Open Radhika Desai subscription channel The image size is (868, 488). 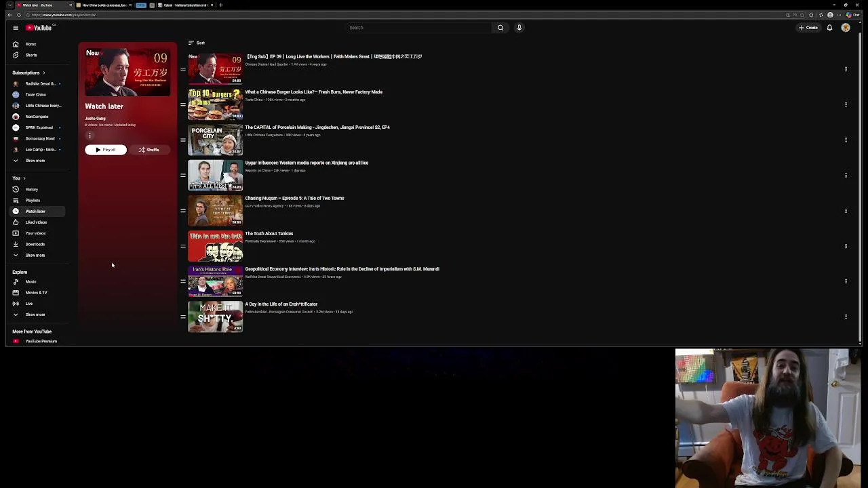click(x=38, y=83)
